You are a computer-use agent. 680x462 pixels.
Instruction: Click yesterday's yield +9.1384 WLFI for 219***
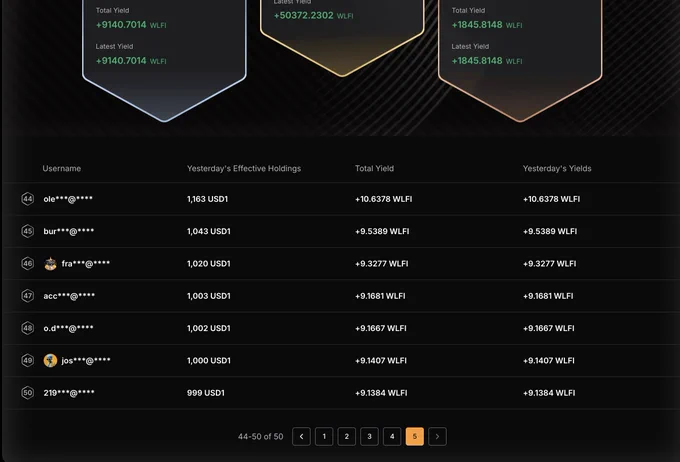point(549,393)
